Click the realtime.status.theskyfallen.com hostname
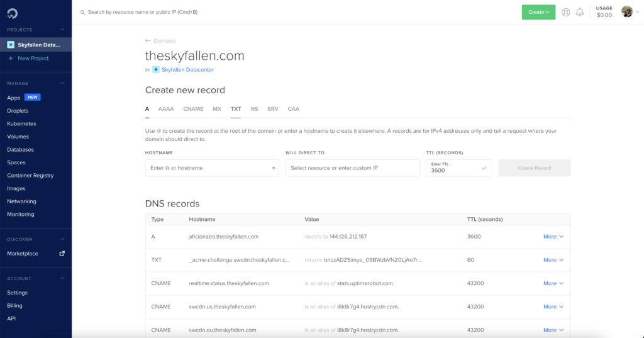This screenshot has height=338, width=644. tap(229, 283)
